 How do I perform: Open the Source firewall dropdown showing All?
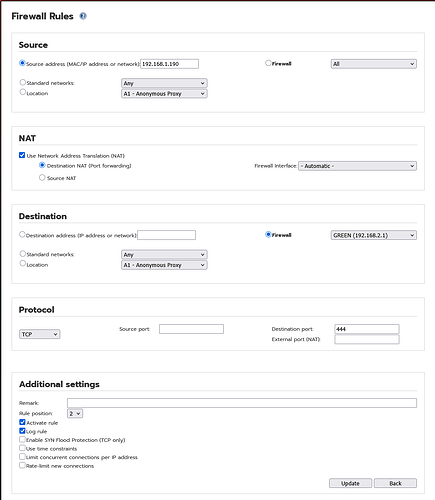[374, 64]
